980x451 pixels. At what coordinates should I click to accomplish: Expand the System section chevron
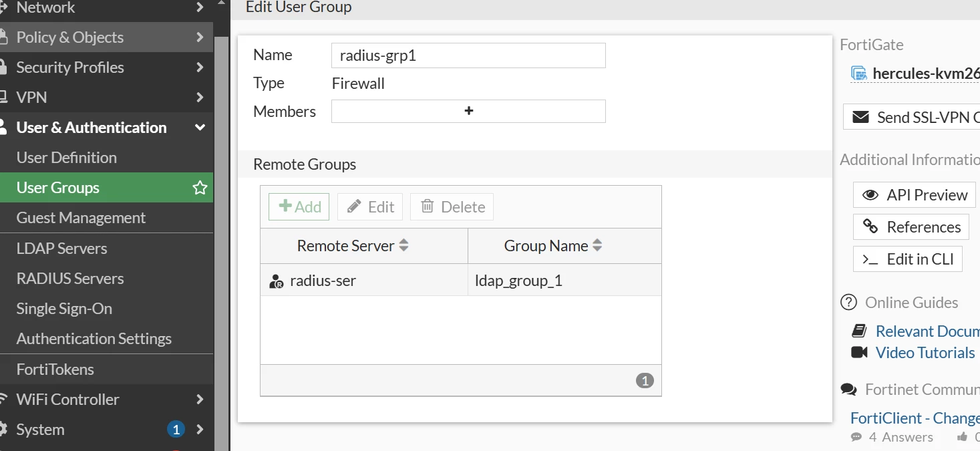[200, 430]
